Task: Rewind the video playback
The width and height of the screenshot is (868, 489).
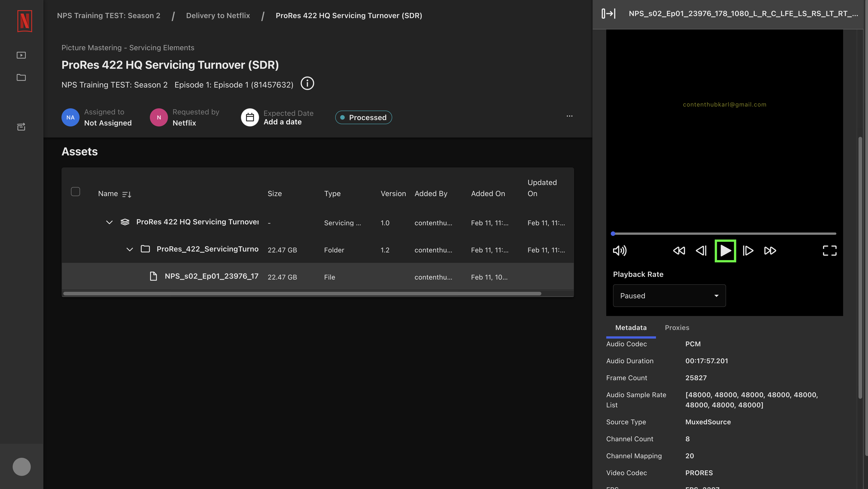Action: click(679, 251)
